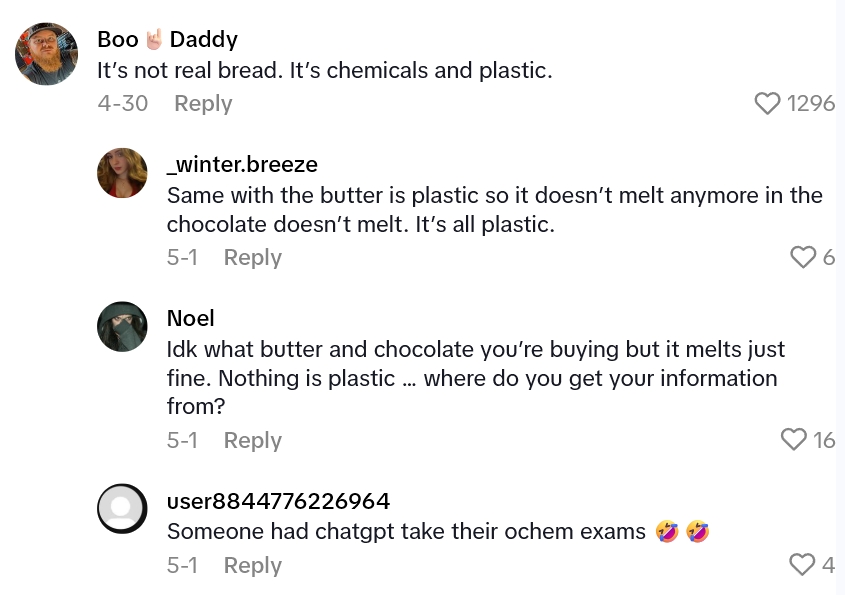Select the "It's not real bread" comment text

coord(325,72)
